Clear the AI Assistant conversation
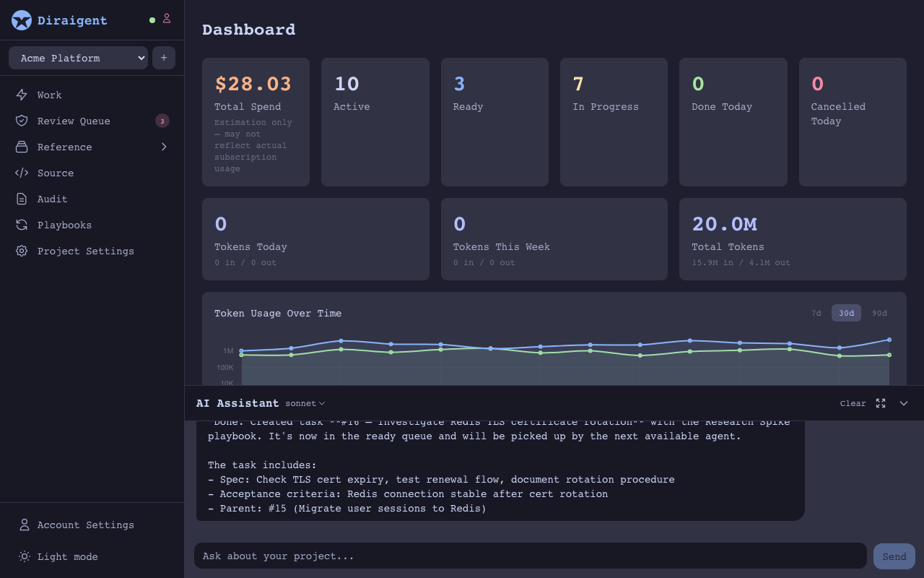 (x=853, y=403)
